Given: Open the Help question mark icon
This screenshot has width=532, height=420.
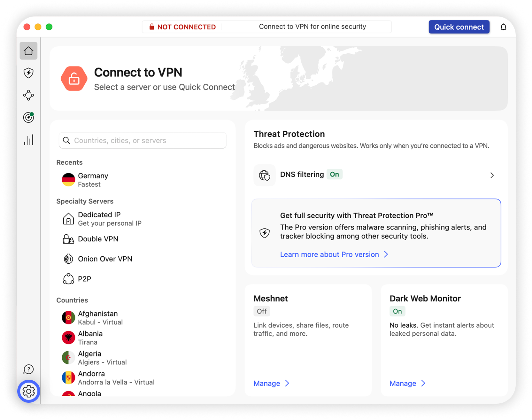Looking at the screenshot, I should (28, 369).
